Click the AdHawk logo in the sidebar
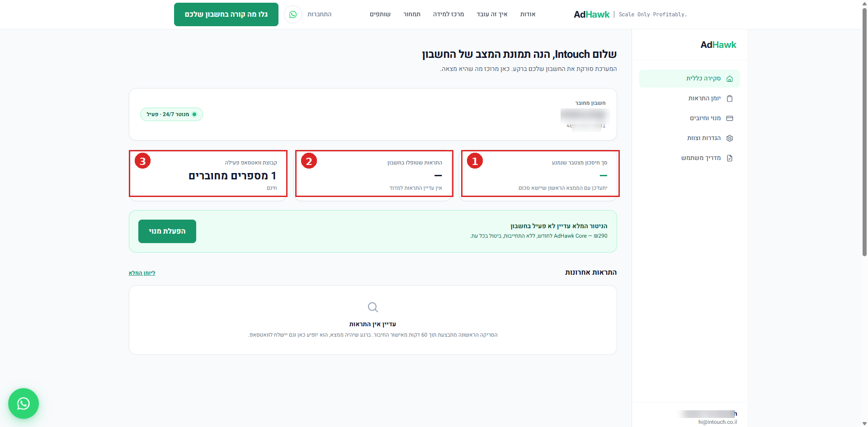The width and height of the screenshot is (868, 427). pos(718,45)
